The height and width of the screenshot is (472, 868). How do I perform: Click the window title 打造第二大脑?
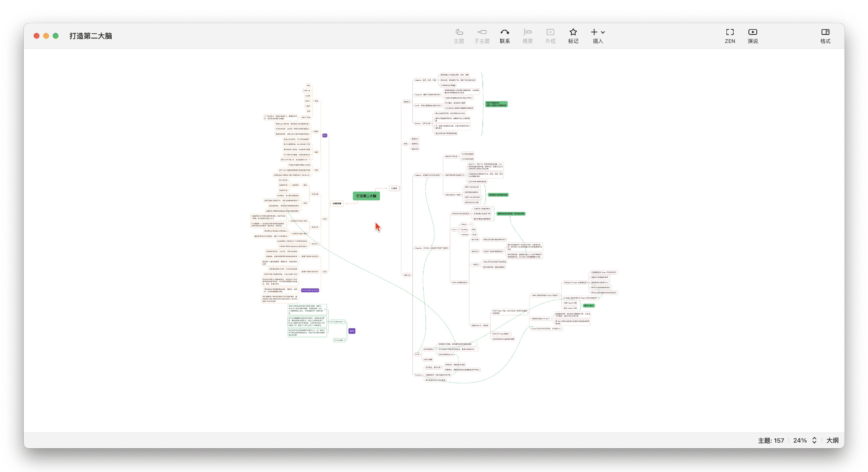[x=91, y=36]
